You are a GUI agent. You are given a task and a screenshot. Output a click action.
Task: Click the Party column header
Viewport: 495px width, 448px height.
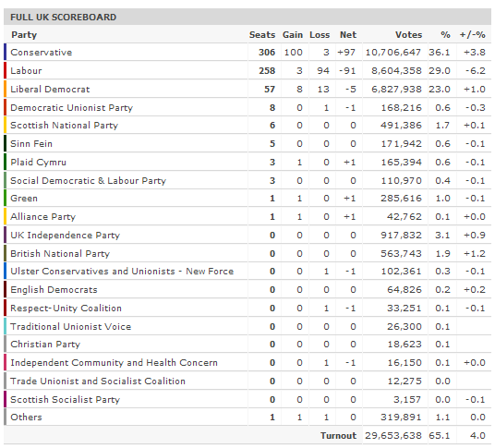coord(24,35)
